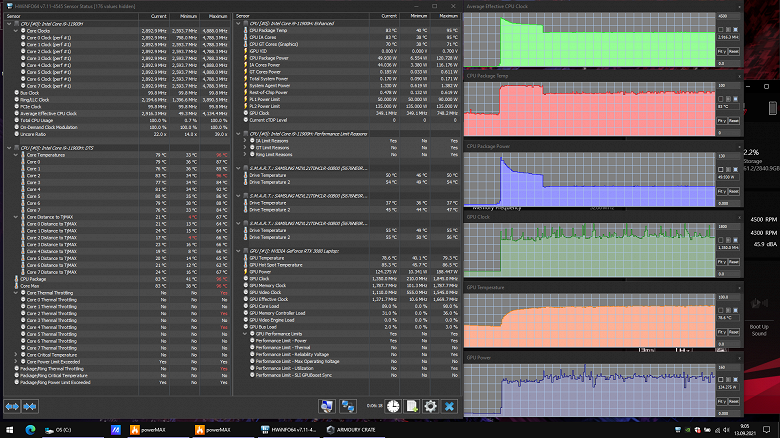This screenshot has width=780, height=438.
Task: Toggle first checkbox in GPU Clock graph
Action: click(720, 240)
